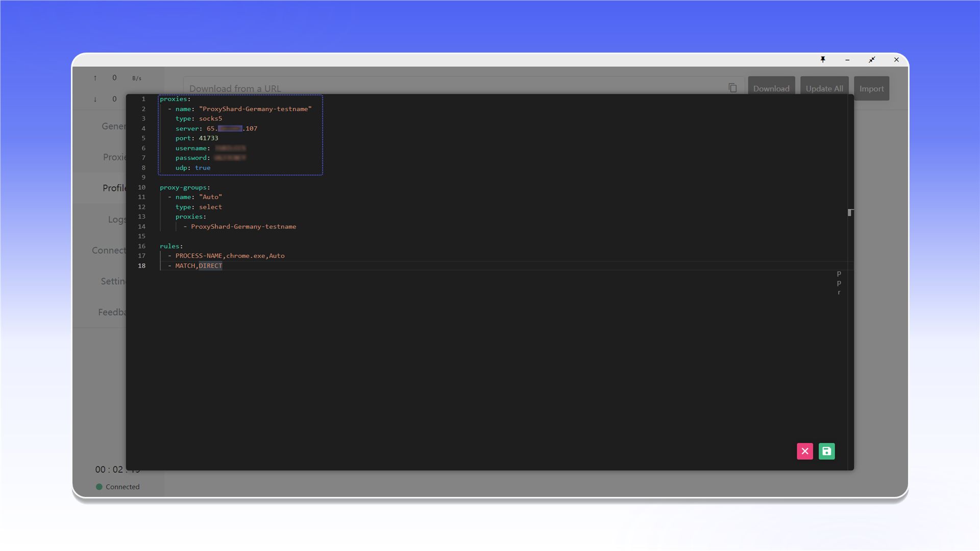Close the Clash window
This screenshot has width=980, height=551.
896,60
